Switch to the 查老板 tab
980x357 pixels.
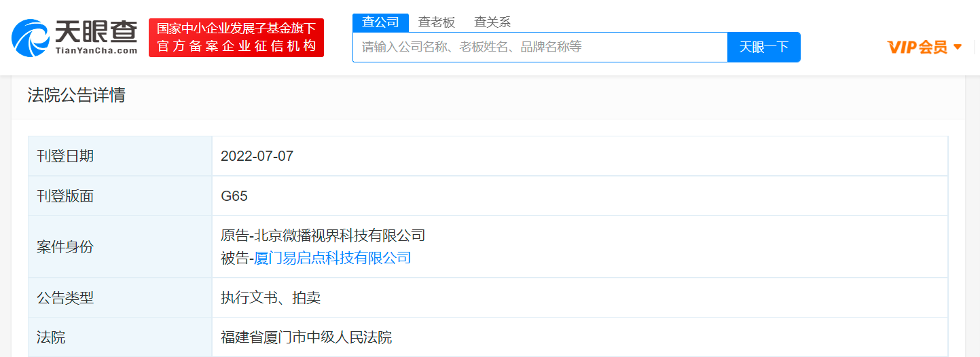point(437,22)
